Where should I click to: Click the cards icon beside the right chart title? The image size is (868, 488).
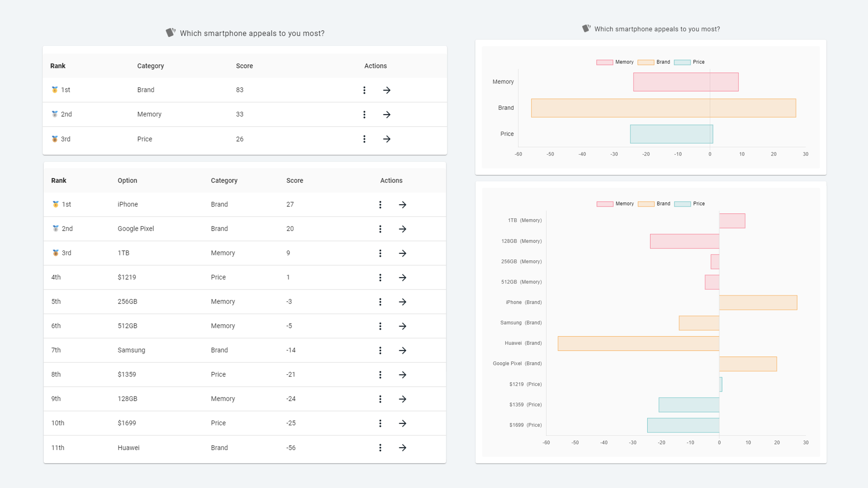(586, 28)
